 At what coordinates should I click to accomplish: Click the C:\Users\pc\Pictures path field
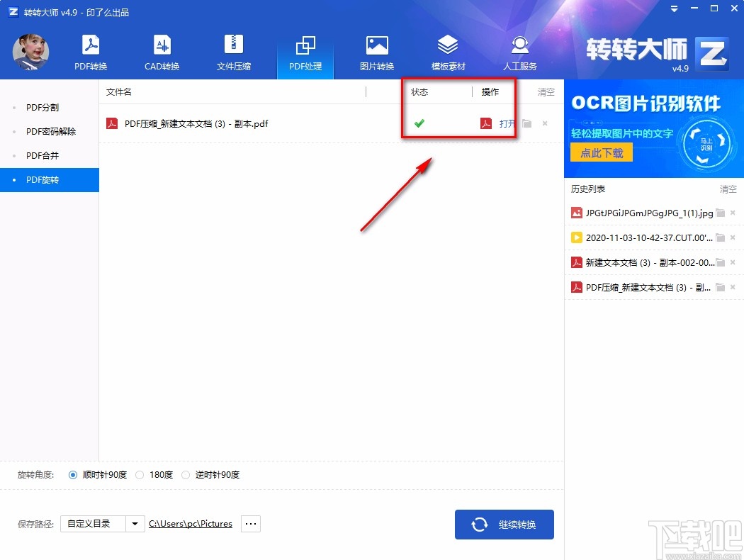[x=191, y=524]
